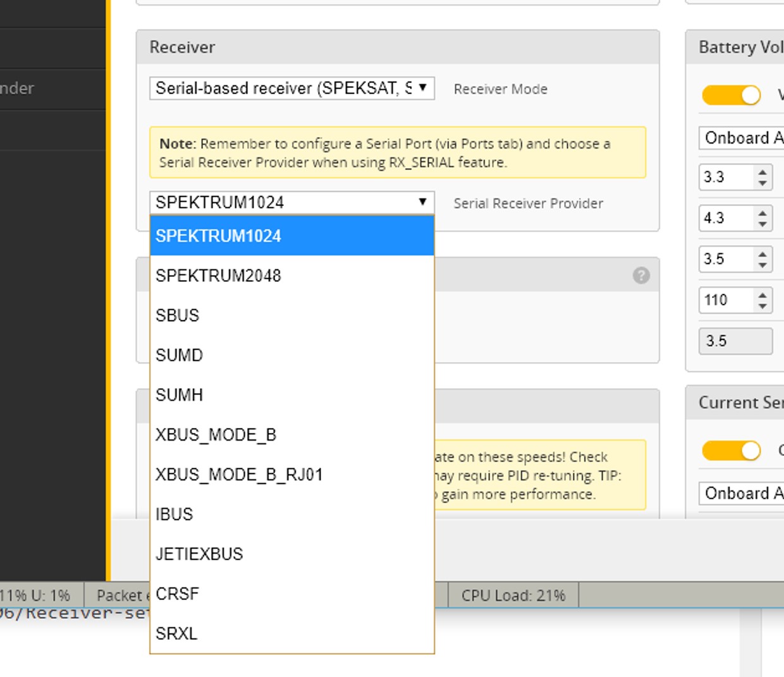The image size is (784, 677).
Task: Open the Receiver Mode dropdown
Action: pos(291,88)
